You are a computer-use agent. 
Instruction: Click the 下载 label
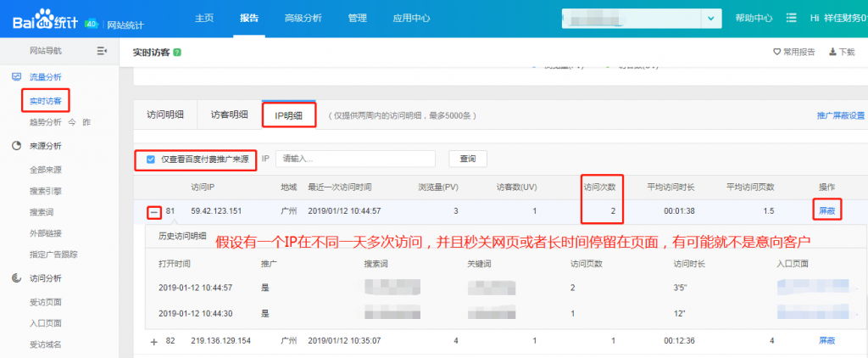(847, 52)
